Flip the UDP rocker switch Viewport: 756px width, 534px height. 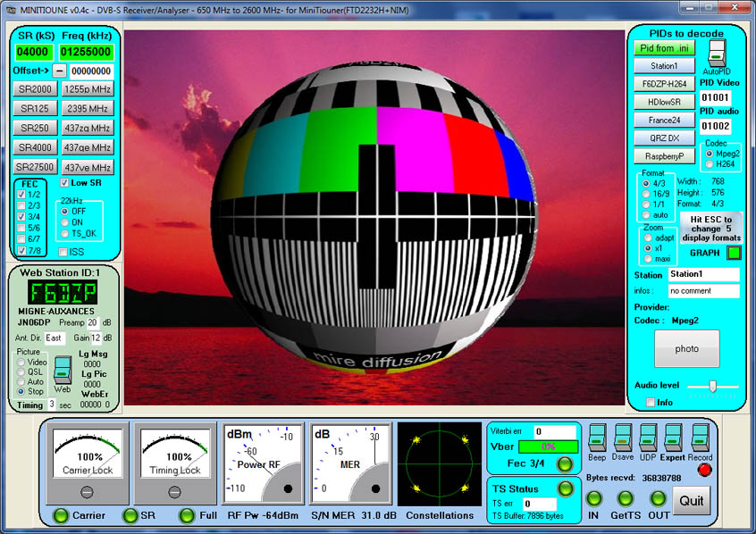click(649, 437)
